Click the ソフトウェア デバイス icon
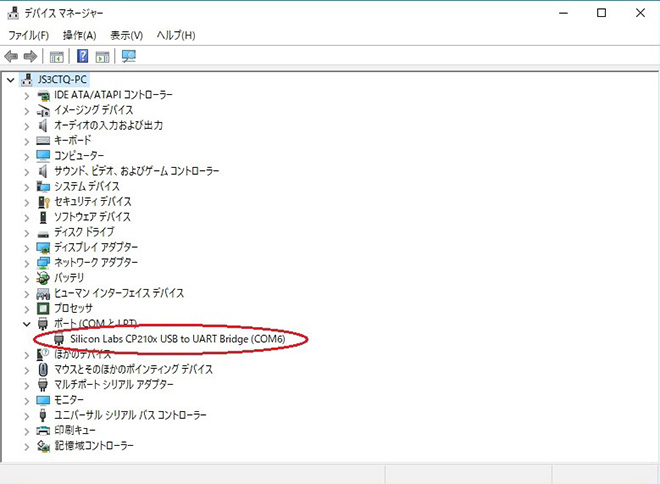The width and height of the screenshot is (660, 484). coord(43,217)
